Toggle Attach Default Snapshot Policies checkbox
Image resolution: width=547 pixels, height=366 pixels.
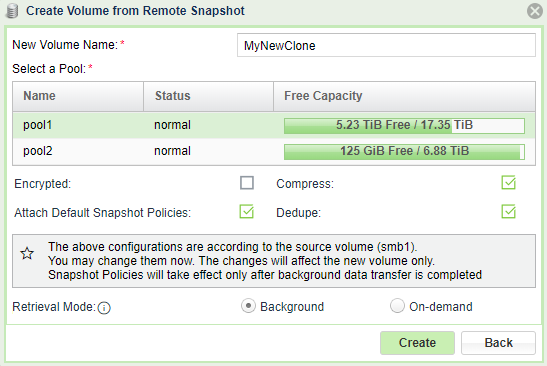(x=247, y=212)
